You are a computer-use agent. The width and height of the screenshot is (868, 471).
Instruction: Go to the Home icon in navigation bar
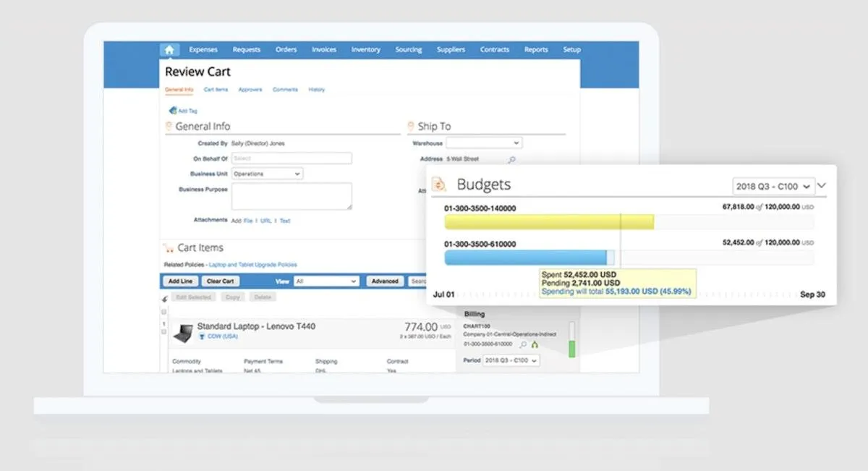169,50
